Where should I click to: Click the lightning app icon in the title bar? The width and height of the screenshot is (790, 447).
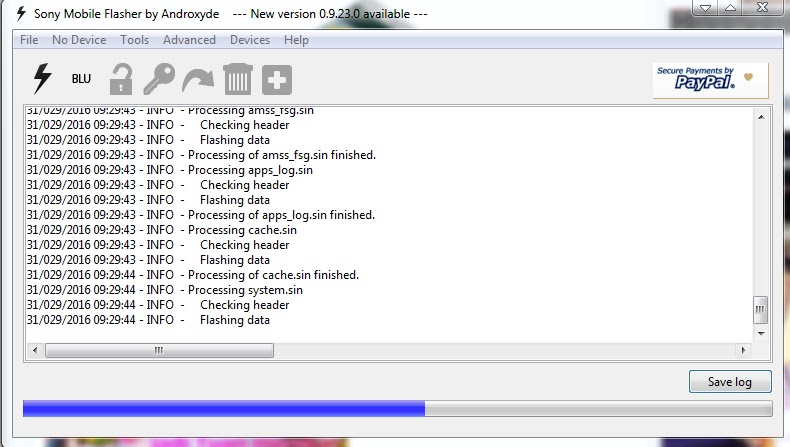pyautogui.click(x=21, y=14)
